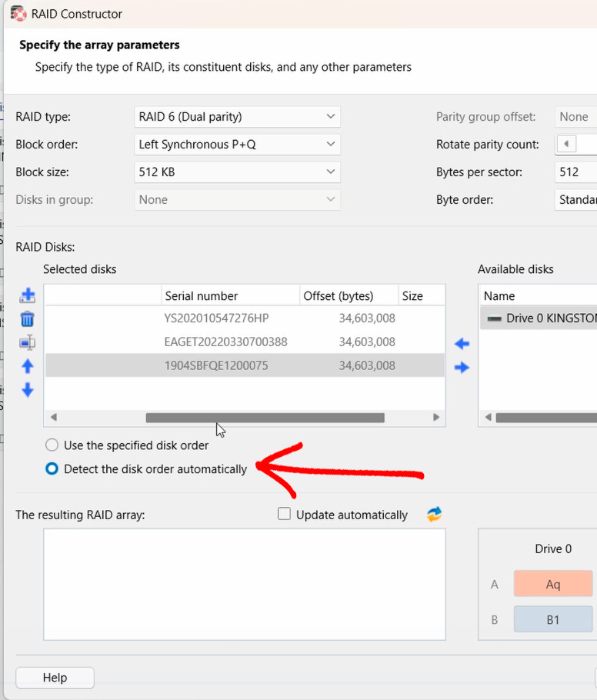Select disk row EAGET20220330700388
This screenshot has height=700, width=597.
245,342
